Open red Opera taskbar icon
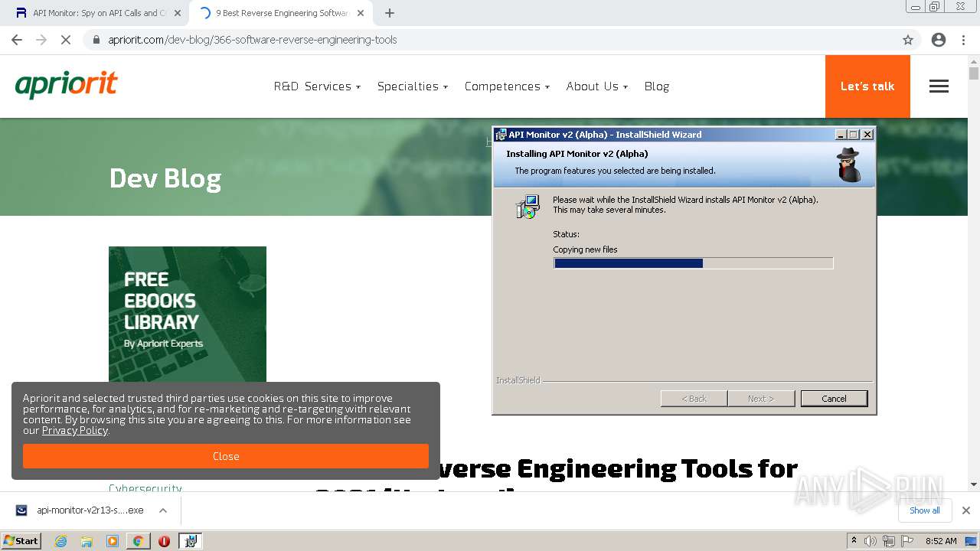The image size is (980, 551). 164,541
